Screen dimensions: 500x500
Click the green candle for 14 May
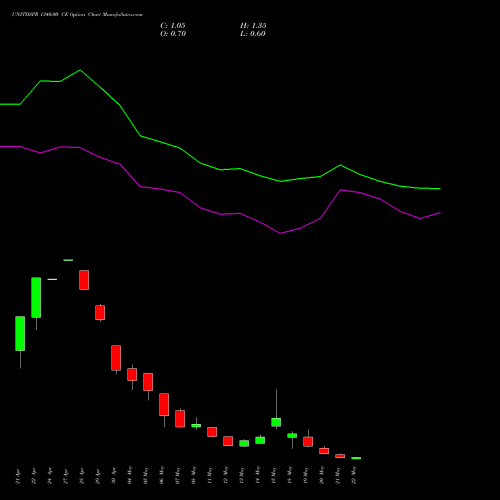[x=260, y=440]
